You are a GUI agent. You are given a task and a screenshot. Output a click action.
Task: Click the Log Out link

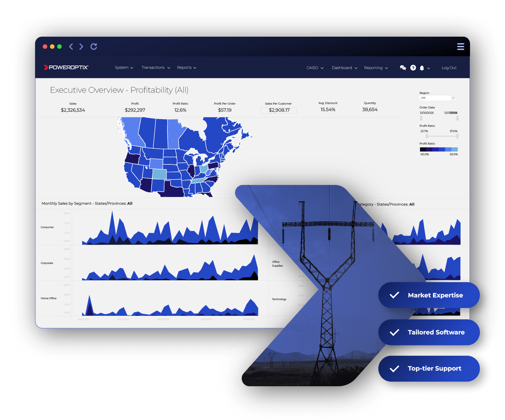click(449, 68)
